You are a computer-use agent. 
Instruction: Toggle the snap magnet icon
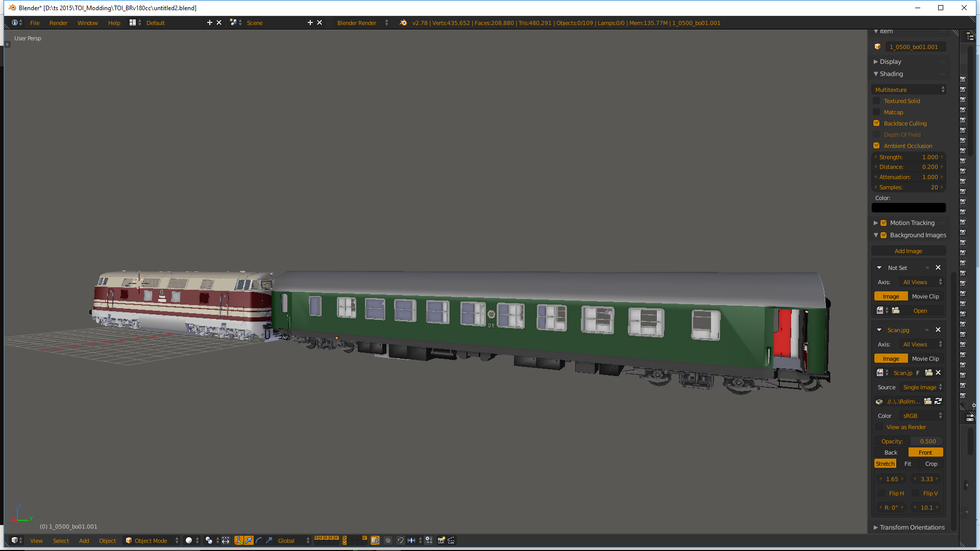coord(401,540)
